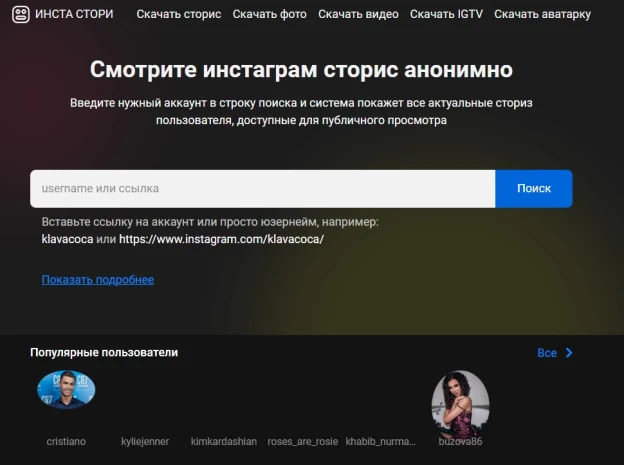
Task: Open Скачать сторис menu item
Action: click(179, 14)
